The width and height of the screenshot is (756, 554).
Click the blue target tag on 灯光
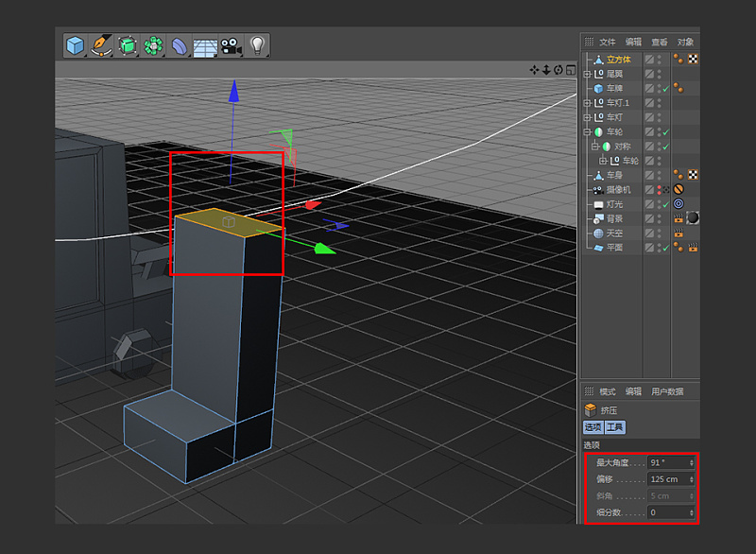click(x=679, y=203)
